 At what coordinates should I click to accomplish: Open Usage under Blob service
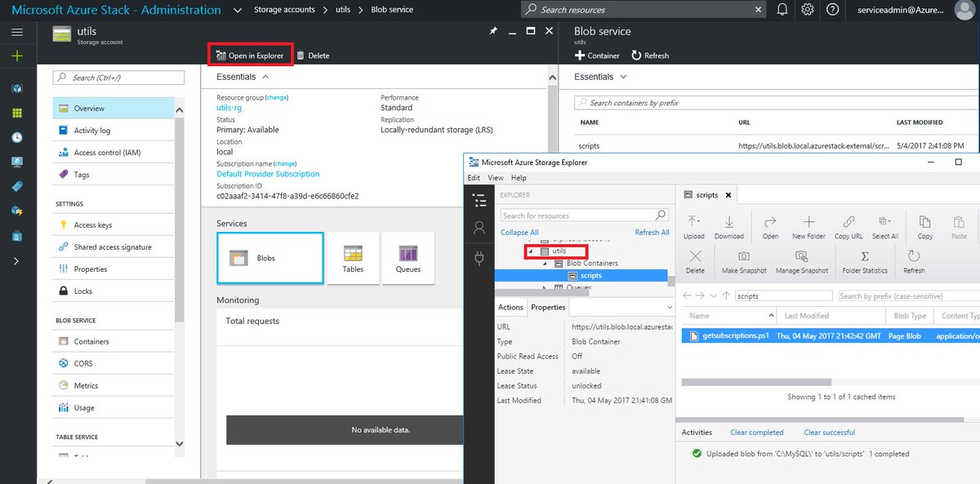[114, 407]
